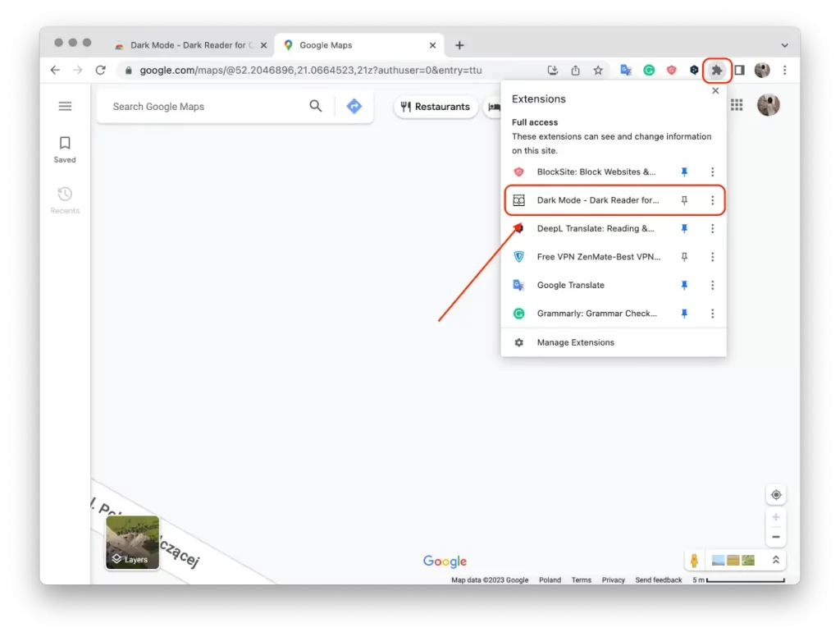840x637 pixels.
Task: Switch to the Google Maps tab
Action: [358, 46]
